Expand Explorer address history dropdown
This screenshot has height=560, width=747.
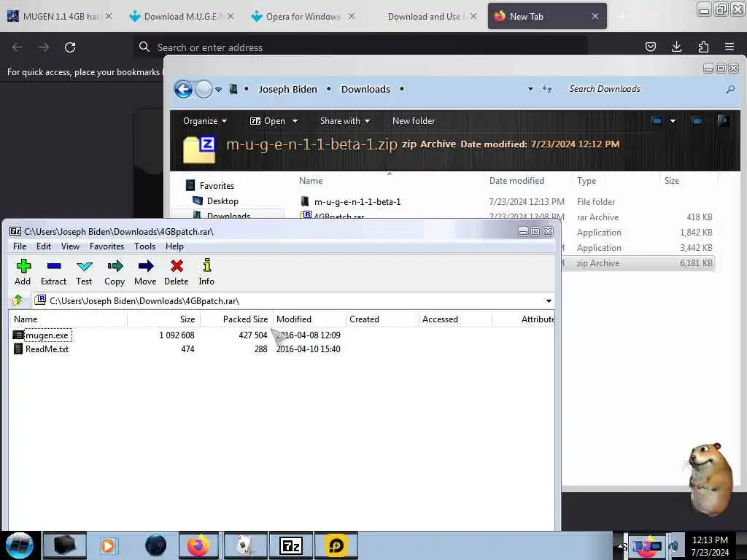(x=530, y=89)
